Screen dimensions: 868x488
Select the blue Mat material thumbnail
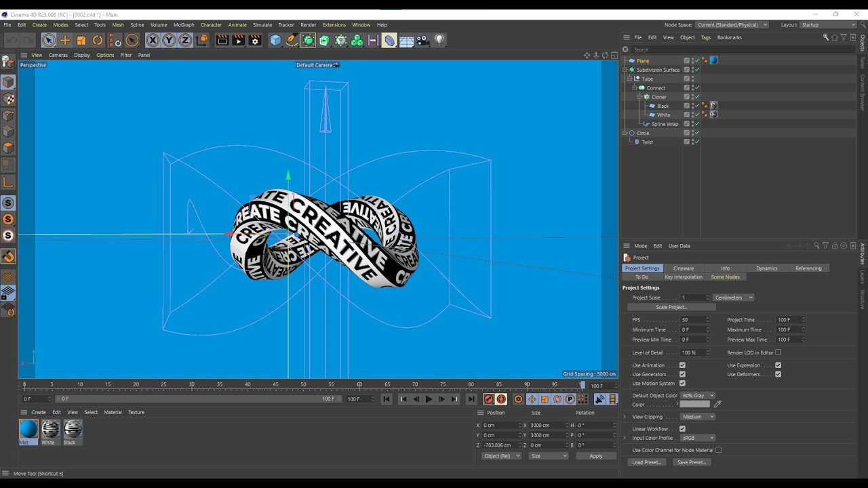point(28,429)
